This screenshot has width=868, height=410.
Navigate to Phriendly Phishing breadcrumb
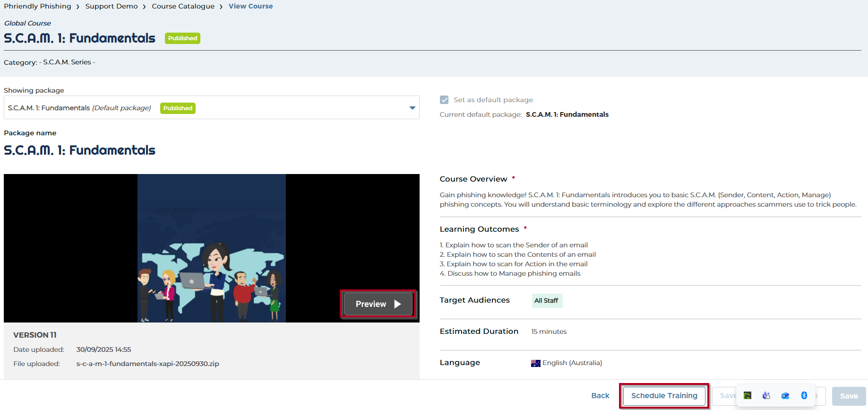tap(38, 6)
